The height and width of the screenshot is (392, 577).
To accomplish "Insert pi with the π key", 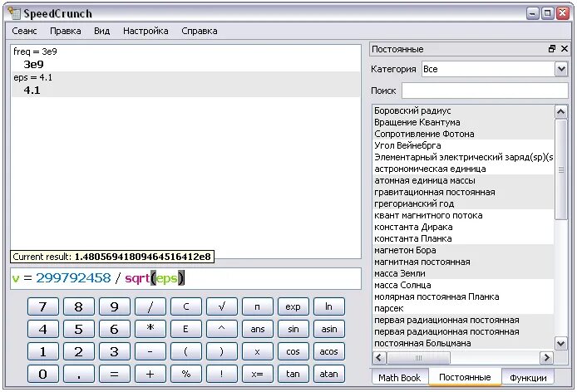I will pos(257,306).
